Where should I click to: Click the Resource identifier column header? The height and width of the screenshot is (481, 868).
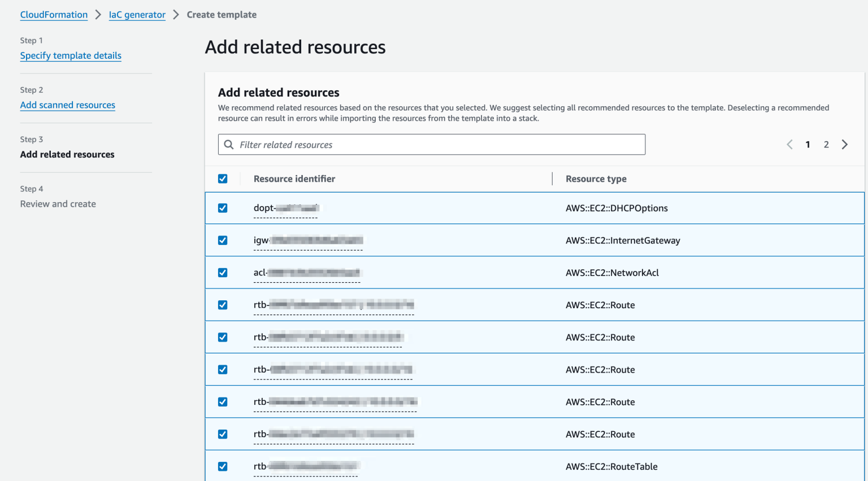pyautogui.click(x=294, y=178)
